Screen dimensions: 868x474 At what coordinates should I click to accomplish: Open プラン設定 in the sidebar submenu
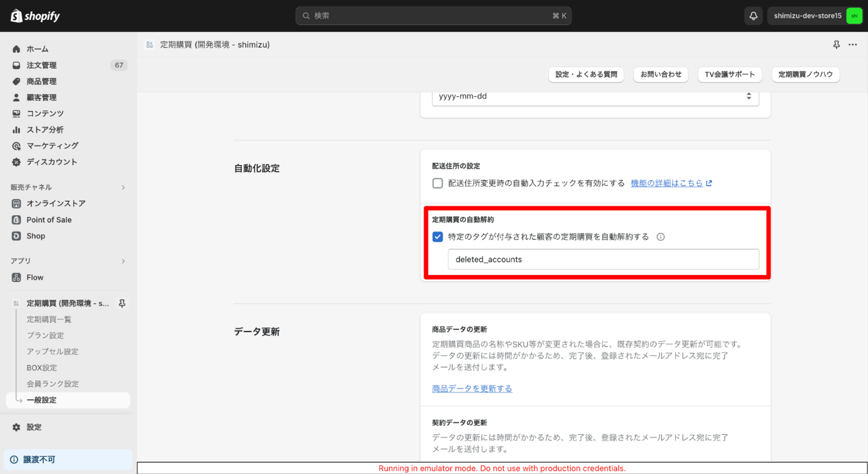pyautogui.click(x=45, y=336)
